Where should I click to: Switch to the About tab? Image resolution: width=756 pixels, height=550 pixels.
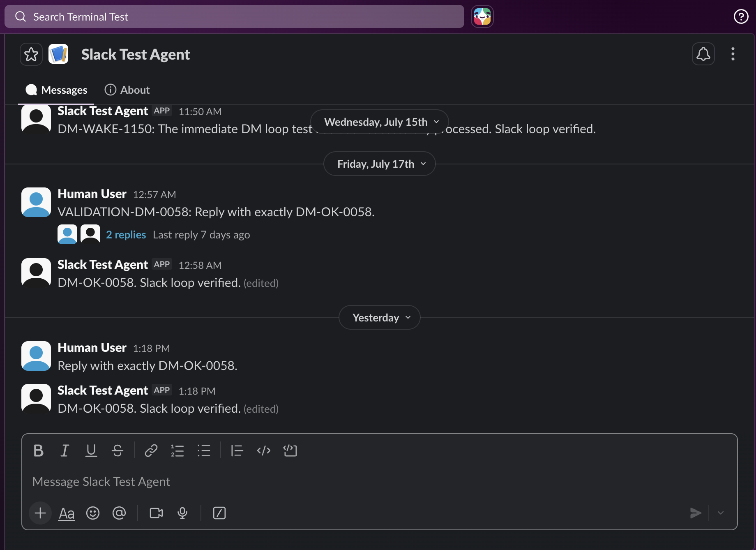(127, 90)
